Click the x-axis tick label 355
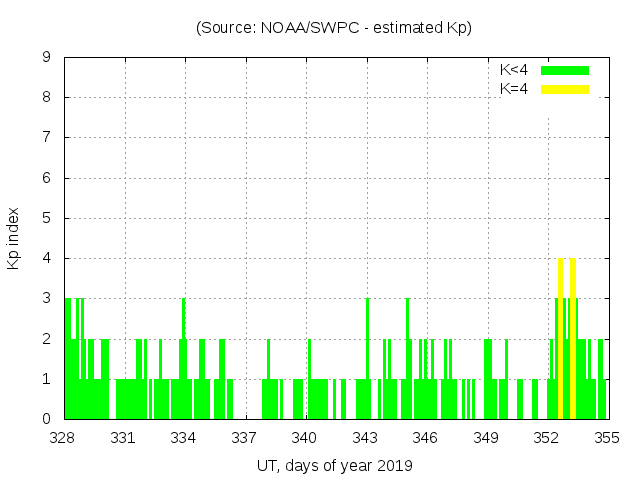 (607, 438)
